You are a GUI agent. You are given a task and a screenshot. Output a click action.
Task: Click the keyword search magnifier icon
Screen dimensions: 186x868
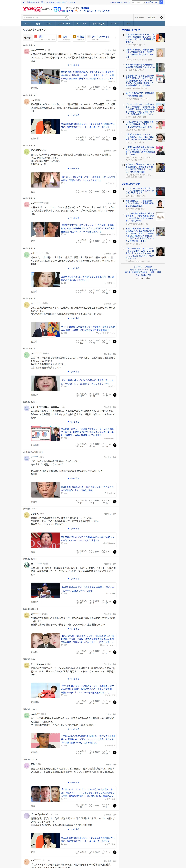(x=66, y=18)
